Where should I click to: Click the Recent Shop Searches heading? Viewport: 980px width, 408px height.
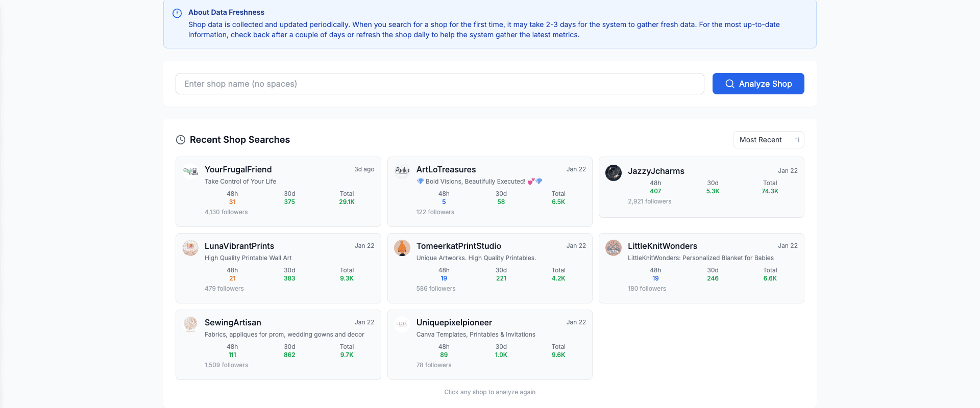[240, 140]
